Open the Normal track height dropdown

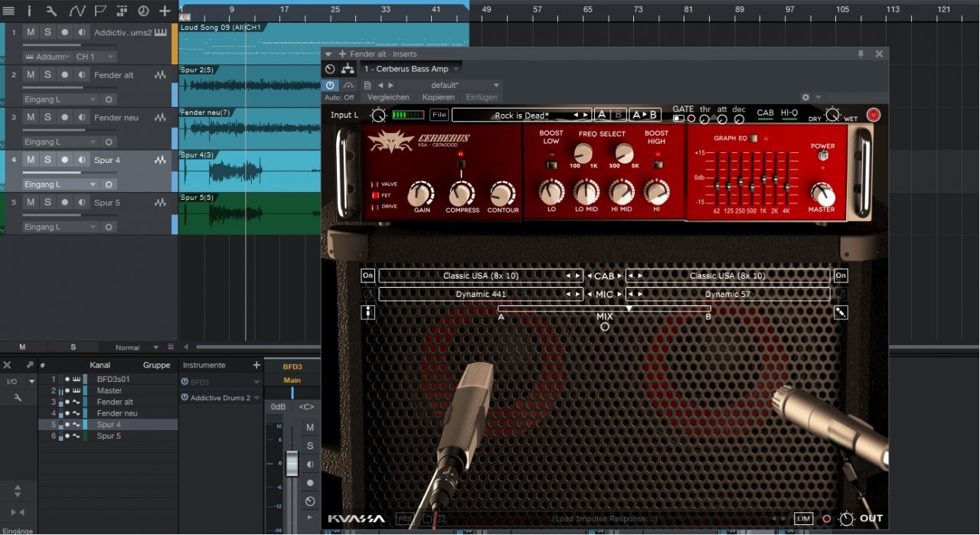click(137, 347)
